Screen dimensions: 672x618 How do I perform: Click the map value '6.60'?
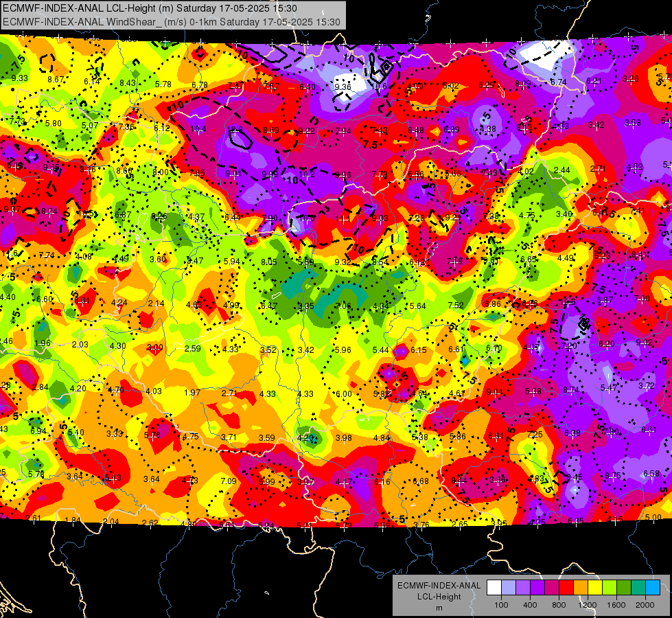45,299
